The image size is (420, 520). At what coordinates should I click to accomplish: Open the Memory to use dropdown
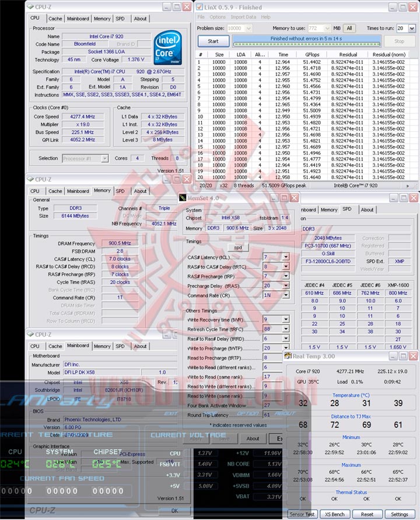pyautogui.click(x=327, y=29)
